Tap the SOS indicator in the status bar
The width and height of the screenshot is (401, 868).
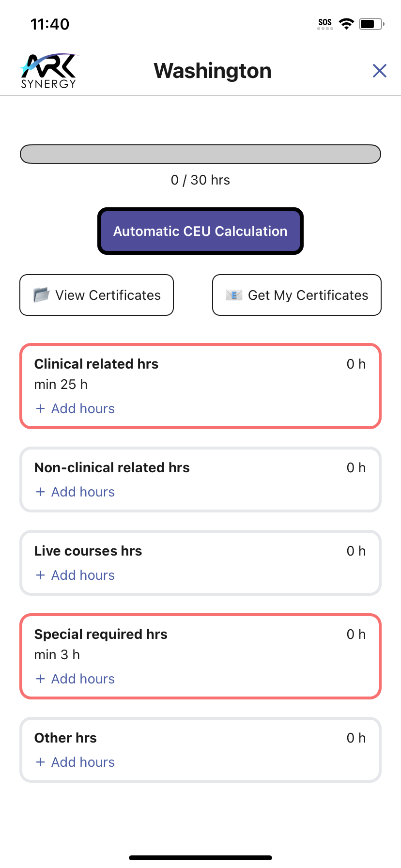pyautogui.click(x=324, y=22)
